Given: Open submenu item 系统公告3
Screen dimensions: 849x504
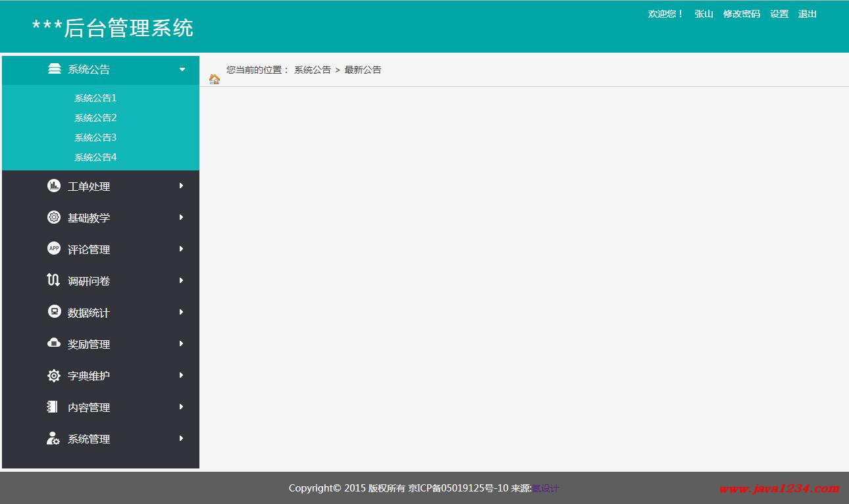Looking at the screenshot, I should click(x=95, y=138).
